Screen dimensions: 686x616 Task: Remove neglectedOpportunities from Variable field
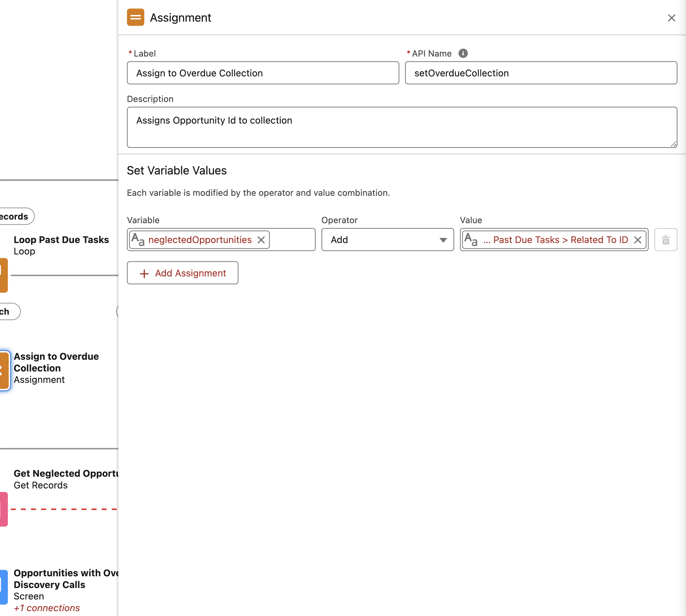coord(261,240)
